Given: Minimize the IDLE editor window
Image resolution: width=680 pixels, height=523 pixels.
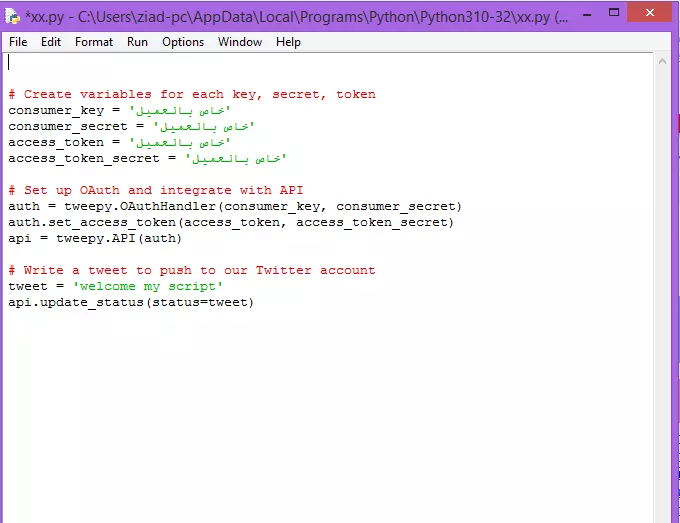Looking at the screenshot, I should [x=587, y=14].
